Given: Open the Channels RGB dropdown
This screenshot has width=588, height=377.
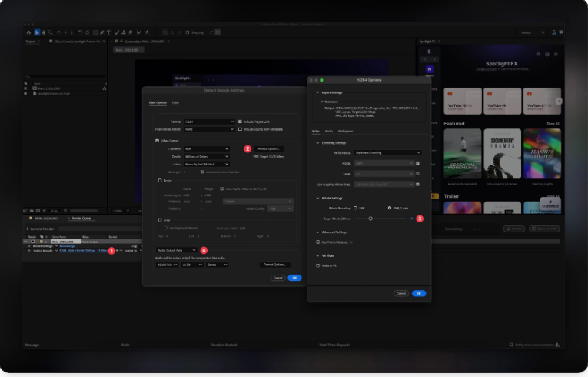Looking at the screenshot, I should (206, 149).
